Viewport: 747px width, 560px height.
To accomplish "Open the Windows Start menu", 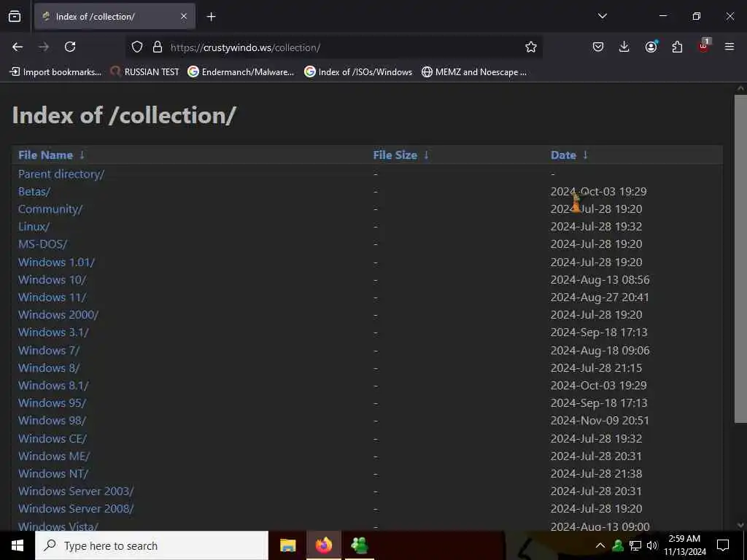I will (x=18, y=545).
